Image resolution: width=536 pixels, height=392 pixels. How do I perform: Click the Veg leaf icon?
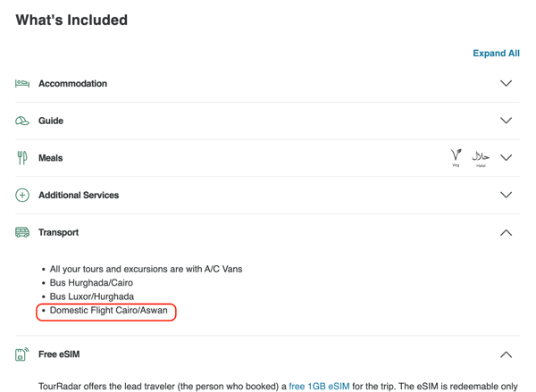[x=456, y=157]
